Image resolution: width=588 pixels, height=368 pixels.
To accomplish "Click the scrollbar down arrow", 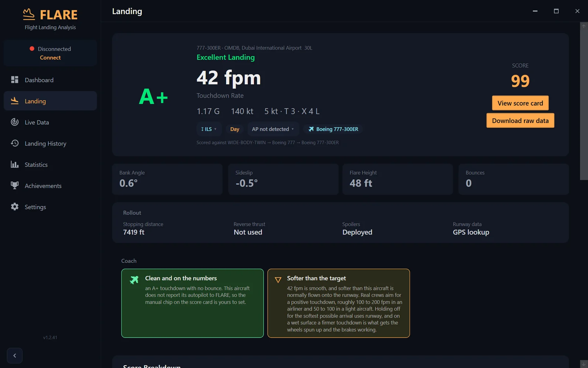I will [584, 364].
